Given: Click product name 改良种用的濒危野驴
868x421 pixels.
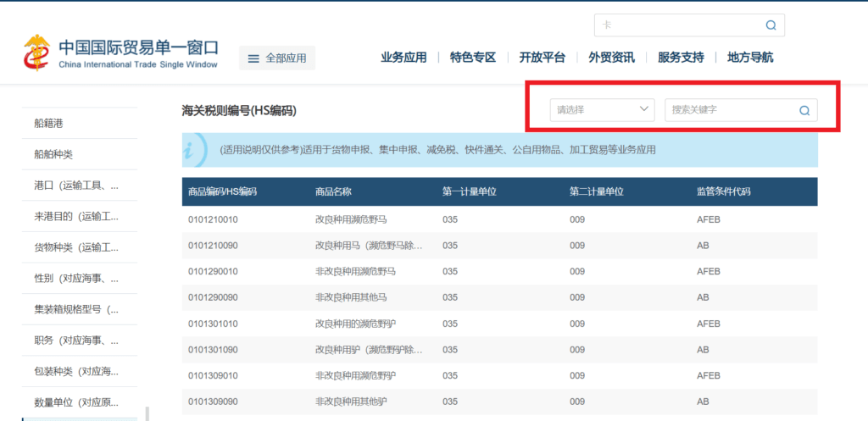Looking at the screenshot, I should click(355, 324).
